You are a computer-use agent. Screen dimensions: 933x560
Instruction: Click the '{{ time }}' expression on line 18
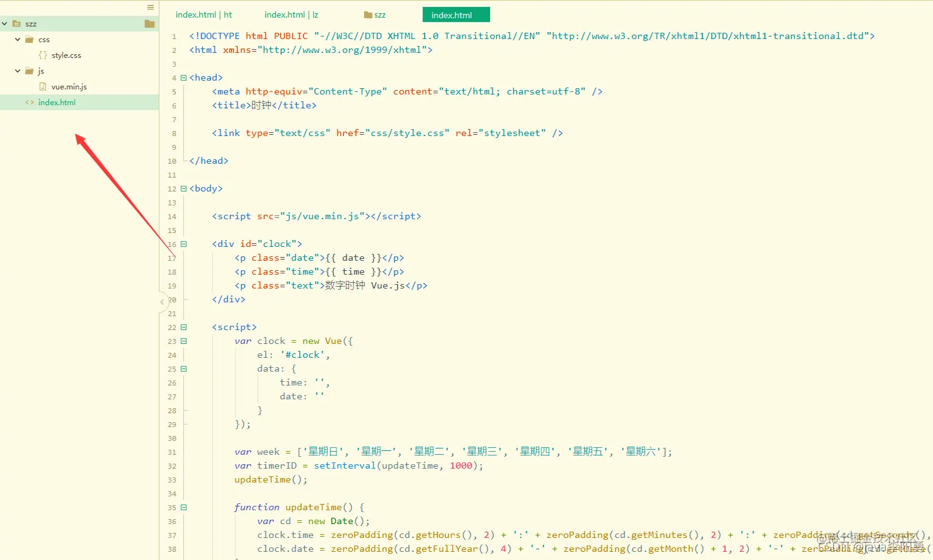click(353, 271)
